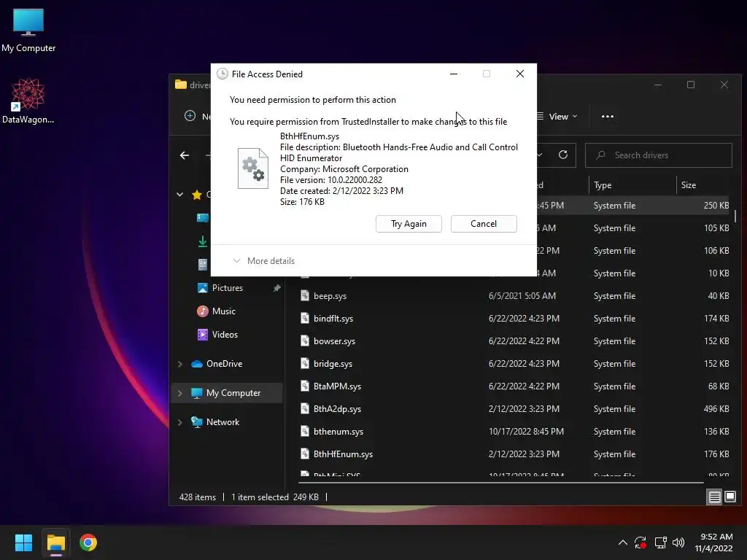Open the Windows Start menu
Screen dimensions: 747x560
pyautogui.click(x=23, y=542)
